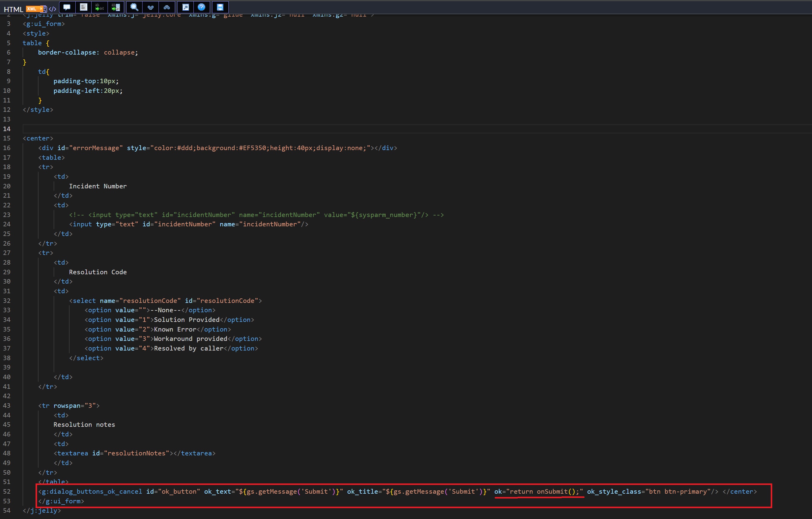Viewport: 812px width, 519px height.
Task: Open the Replace tool icon
Action: coord(99,7)
